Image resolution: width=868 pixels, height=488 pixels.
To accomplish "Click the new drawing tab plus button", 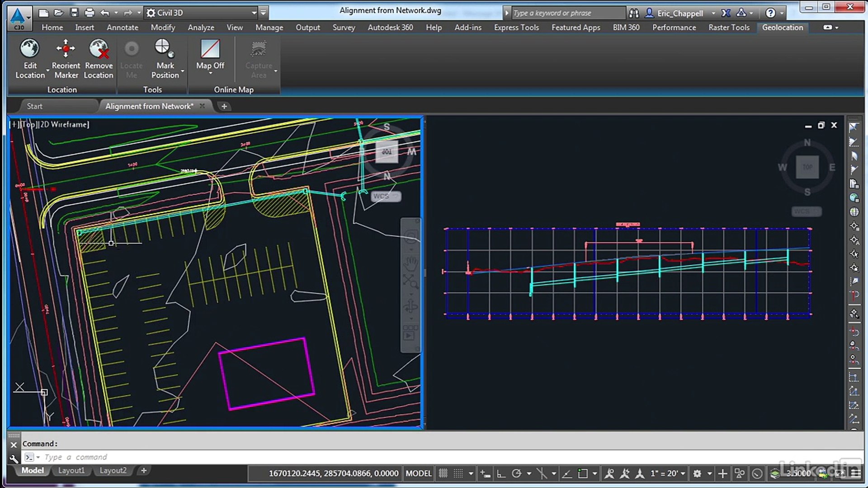I will pos(224,106).
